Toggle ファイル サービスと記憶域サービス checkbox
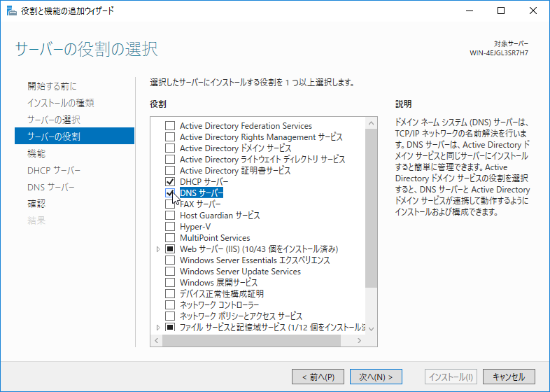 click(x=170, y=328)
